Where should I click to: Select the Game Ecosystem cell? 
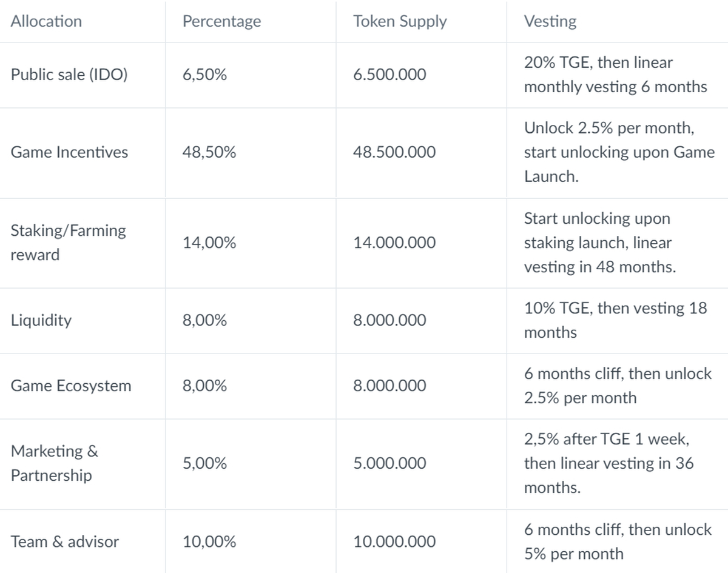[x=71, y=386]
